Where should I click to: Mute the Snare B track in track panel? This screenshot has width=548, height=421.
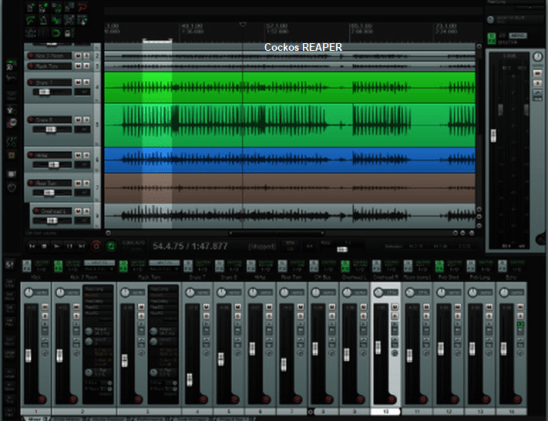click(x=78, y=120)
